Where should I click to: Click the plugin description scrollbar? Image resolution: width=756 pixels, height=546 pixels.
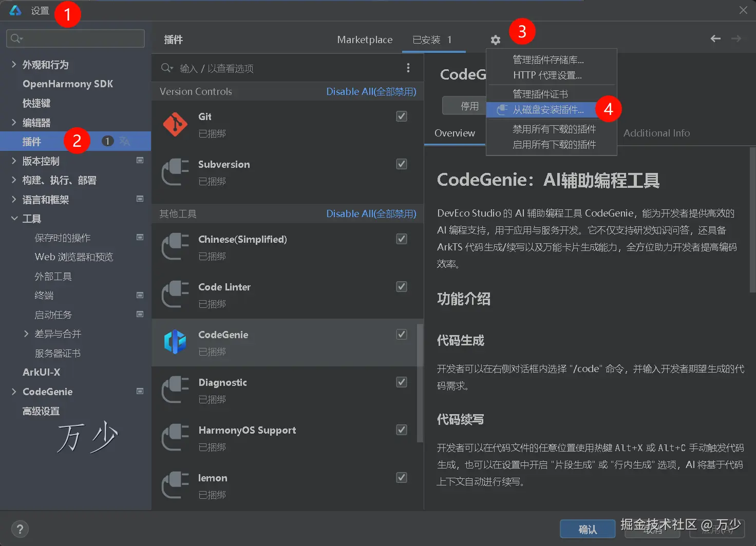point(752,220)
